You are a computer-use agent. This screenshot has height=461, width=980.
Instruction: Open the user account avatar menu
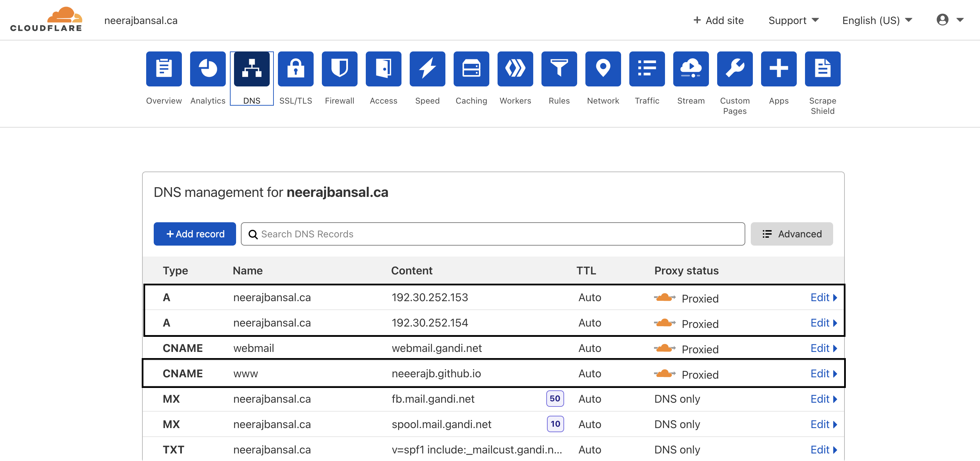tap(950, 20)
